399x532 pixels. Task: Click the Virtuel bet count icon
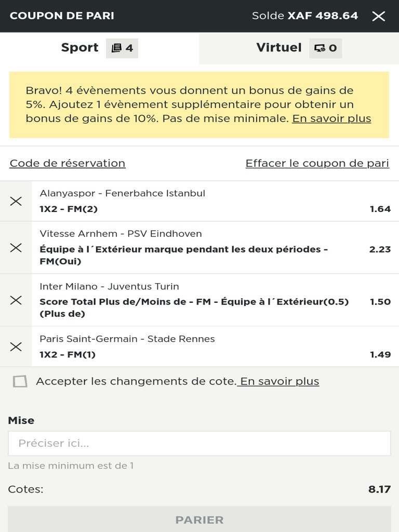325,48
